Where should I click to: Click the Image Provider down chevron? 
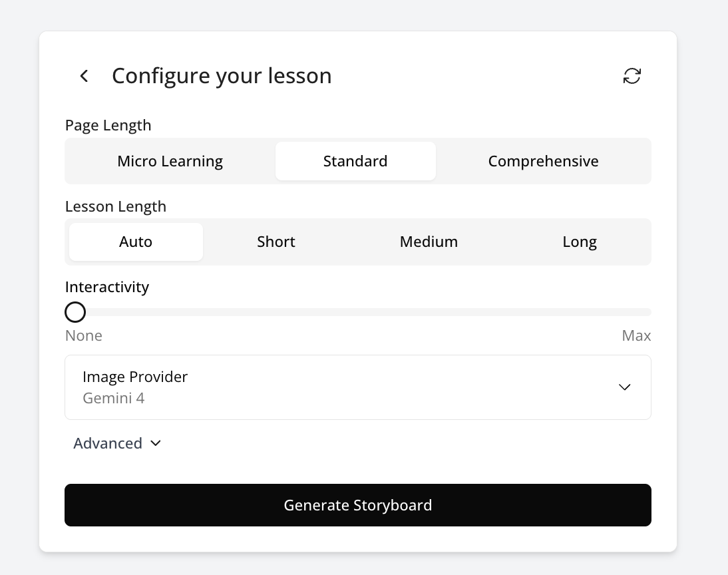624,387
